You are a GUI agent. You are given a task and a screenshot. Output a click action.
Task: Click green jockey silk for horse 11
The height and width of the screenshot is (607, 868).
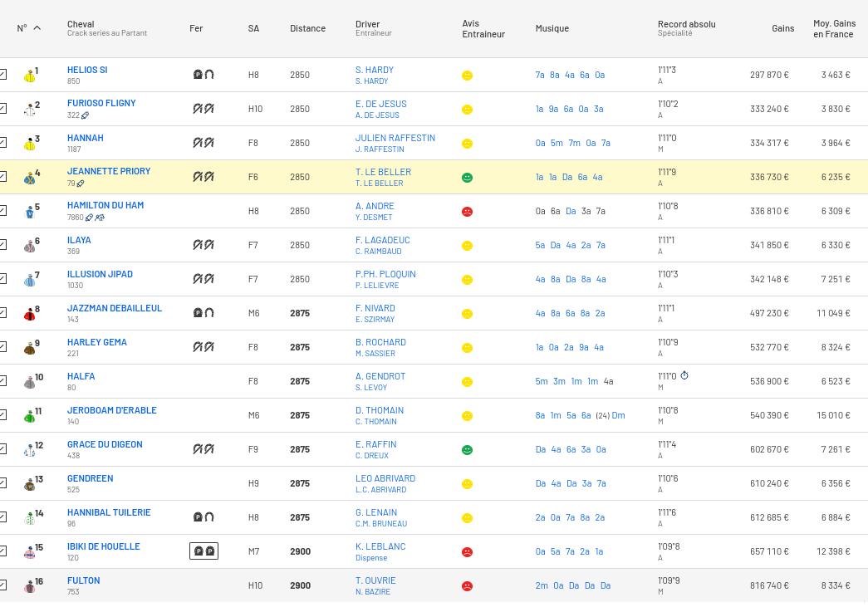(x=30, y=416)
